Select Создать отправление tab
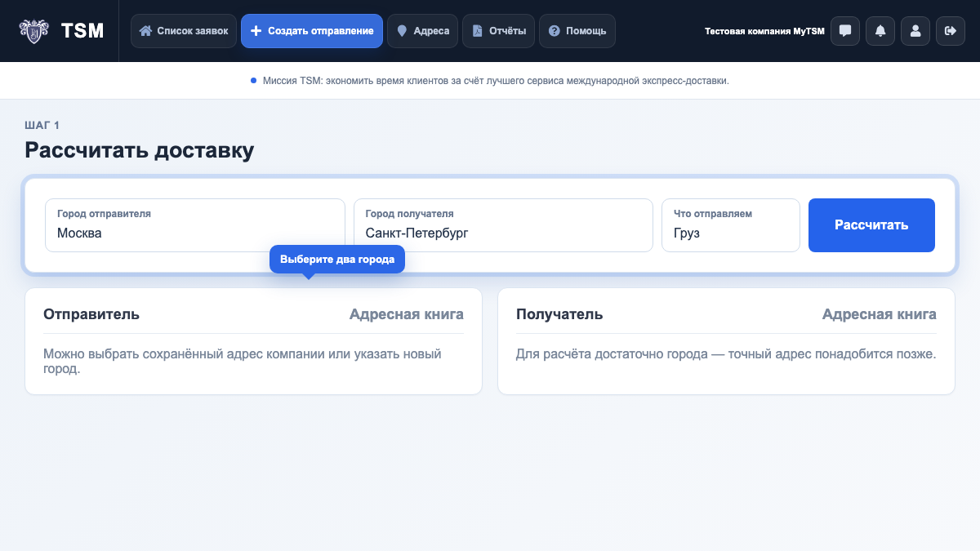This screenshot has height=551, width=980. [312, 31]
